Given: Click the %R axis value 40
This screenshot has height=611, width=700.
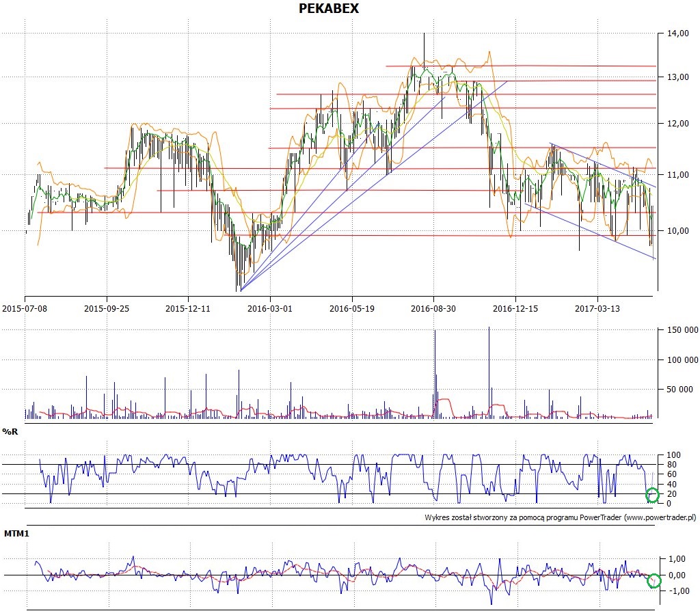Looking at the screenshot, I should 672,485.
